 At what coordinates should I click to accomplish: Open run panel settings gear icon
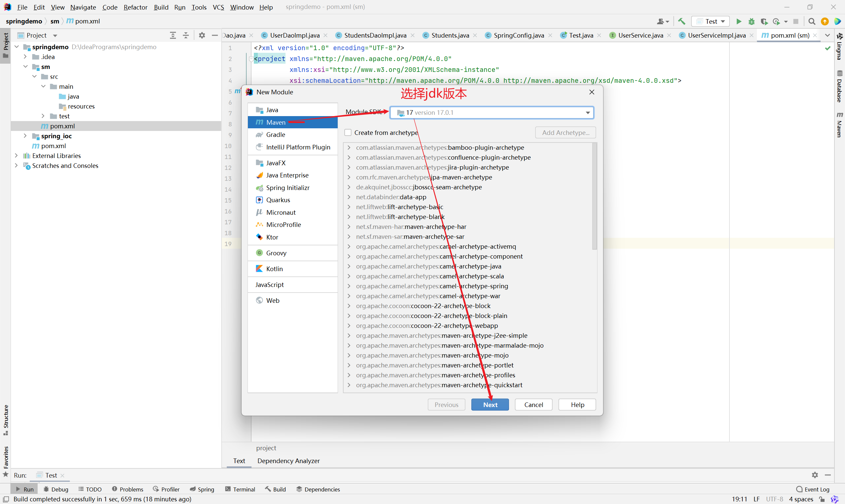tap(814, 475)
